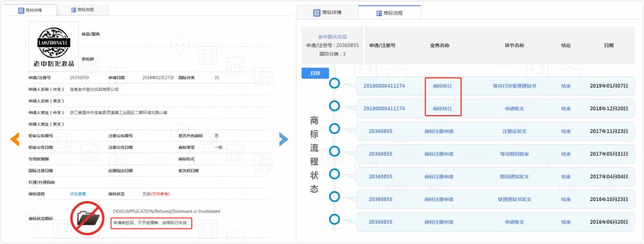This screenshot has height=244, width=644.
Task: Click 商标注册申请 in the 2017年11月23日 row
Action: pos(439,131)
